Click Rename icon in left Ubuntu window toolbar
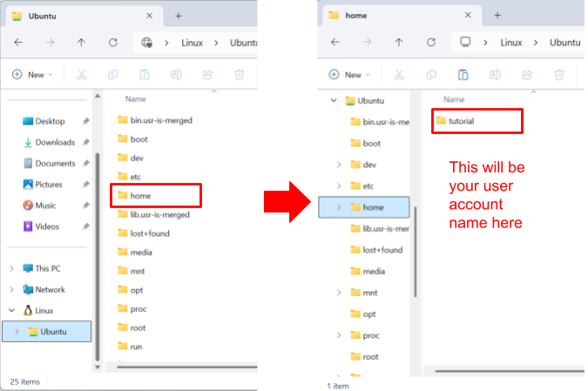This screenshot has height=391, width=588. click(176, 75)
